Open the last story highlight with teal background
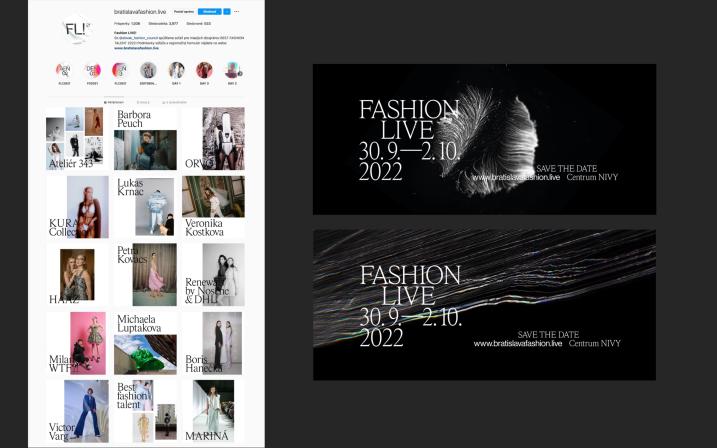 coord(232,71)
